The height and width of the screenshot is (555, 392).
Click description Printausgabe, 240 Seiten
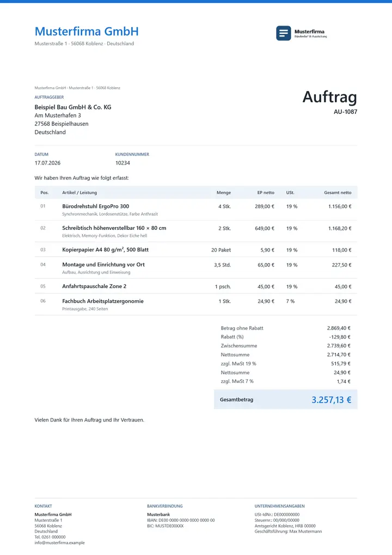[85, 309]
